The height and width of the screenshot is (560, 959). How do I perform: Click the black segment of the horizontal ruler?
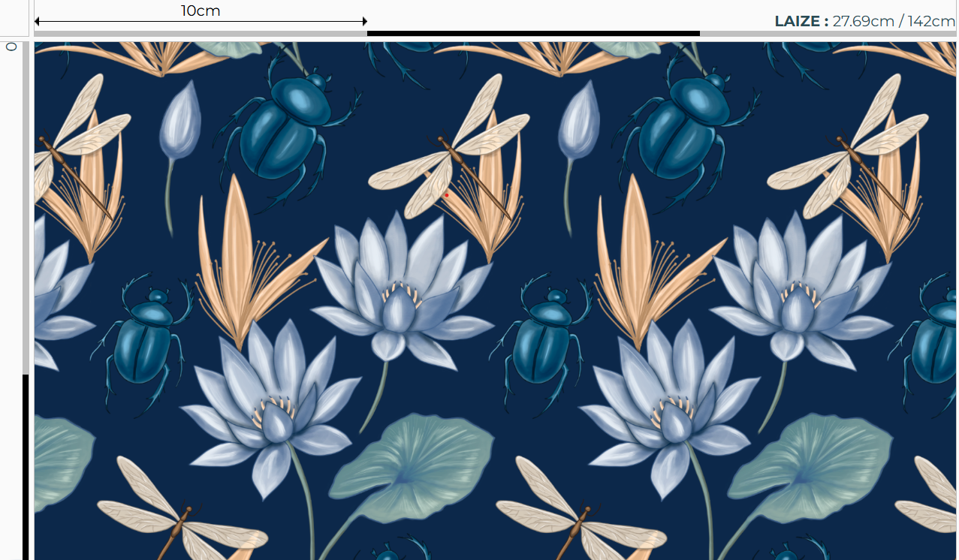[x=533, y=33]
